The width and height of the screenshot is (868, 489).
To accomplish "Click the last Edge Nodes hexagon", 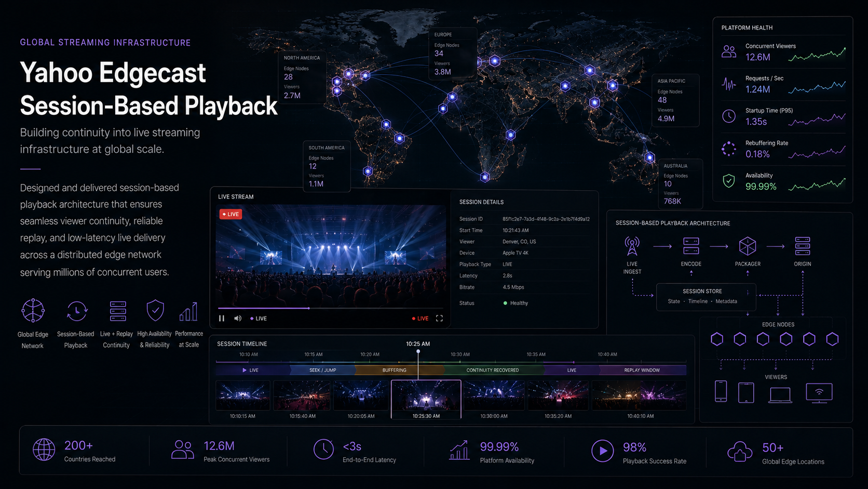I will [832, 339].
